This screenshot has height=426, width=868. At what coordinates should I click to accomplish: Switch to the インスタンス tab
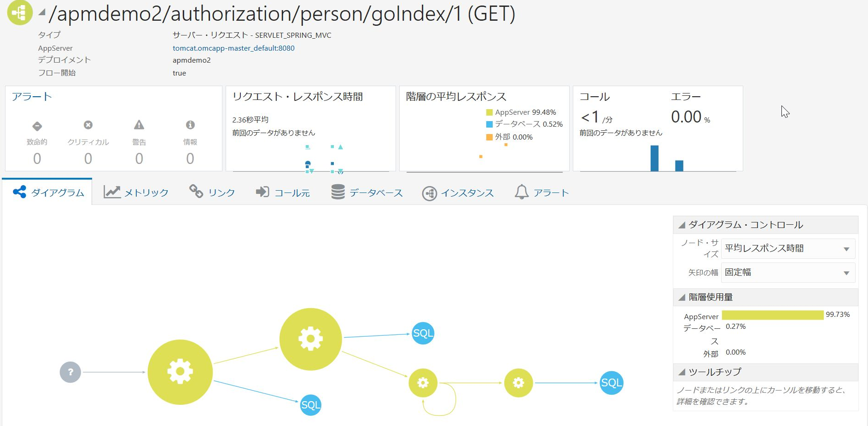click(x=458, y=193)
